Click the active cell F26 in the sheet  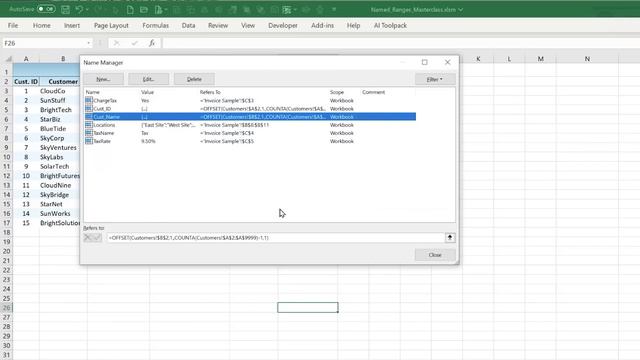coord(308,307)
